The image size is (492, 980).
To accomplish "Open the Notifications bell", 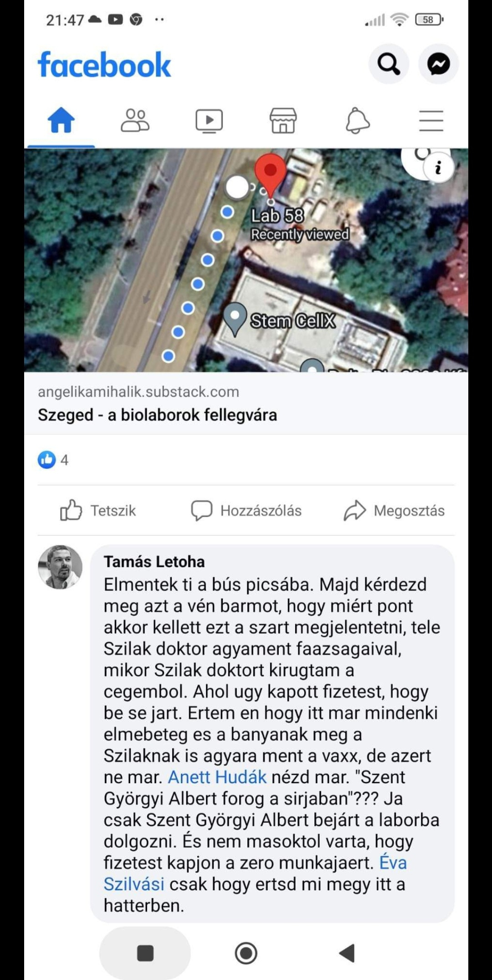I will point(358,121).
